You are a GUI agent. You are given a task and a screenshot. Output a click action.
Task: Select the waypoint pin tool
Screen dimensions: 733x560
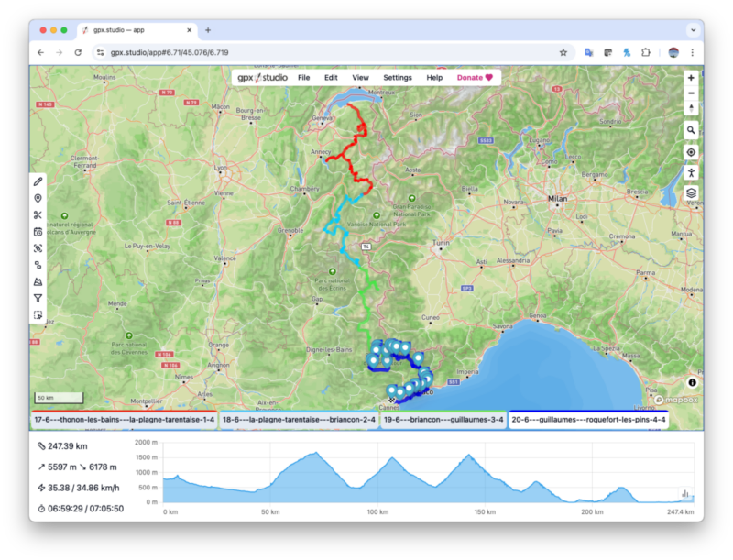(x=38, y=198)
